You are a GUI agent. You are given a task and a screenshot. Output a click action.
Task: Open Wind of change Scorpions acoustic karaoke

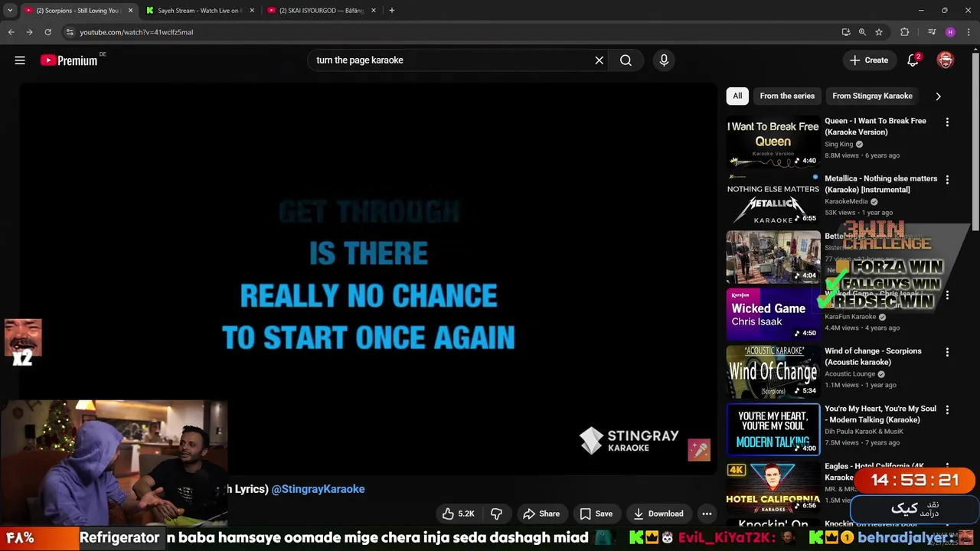773,371
